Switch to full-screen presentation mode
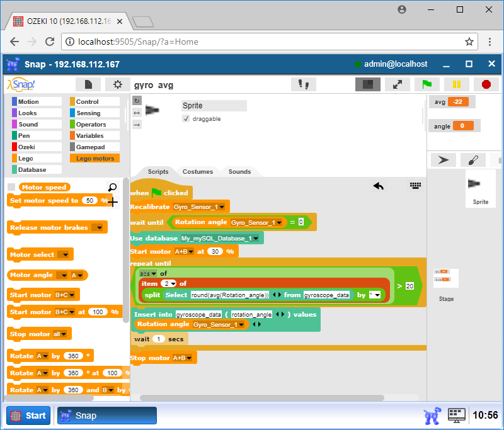This screenshot has height=430, width=504. [398, 84]
